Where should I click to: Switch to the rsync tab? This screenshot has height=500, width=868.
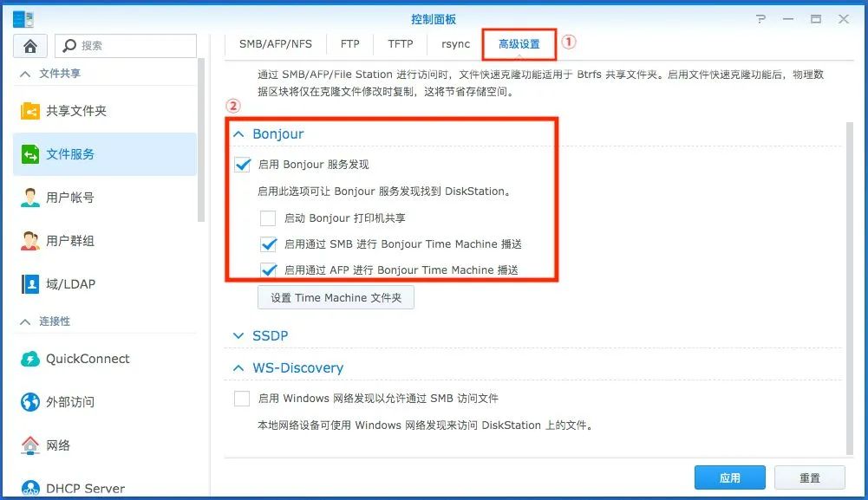455,43
